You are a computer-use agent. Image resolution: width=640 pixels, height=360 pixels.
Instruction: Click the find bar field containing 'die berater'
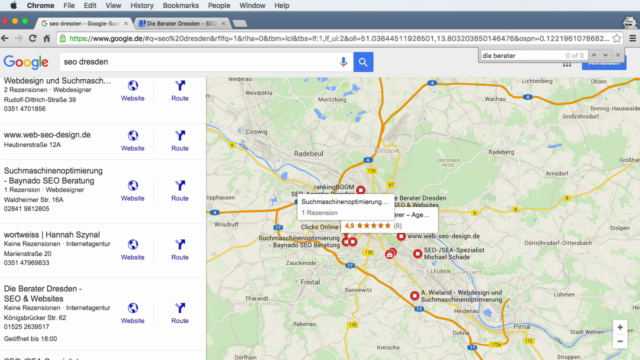[x=533, y=56]
